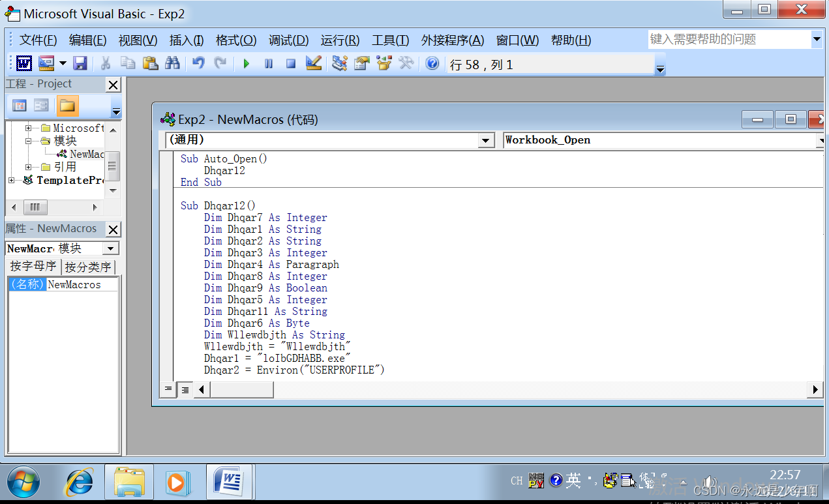Click the Copy toolbar icon
The width and height of the screenshot is (829, 504).
coord(128,64)
